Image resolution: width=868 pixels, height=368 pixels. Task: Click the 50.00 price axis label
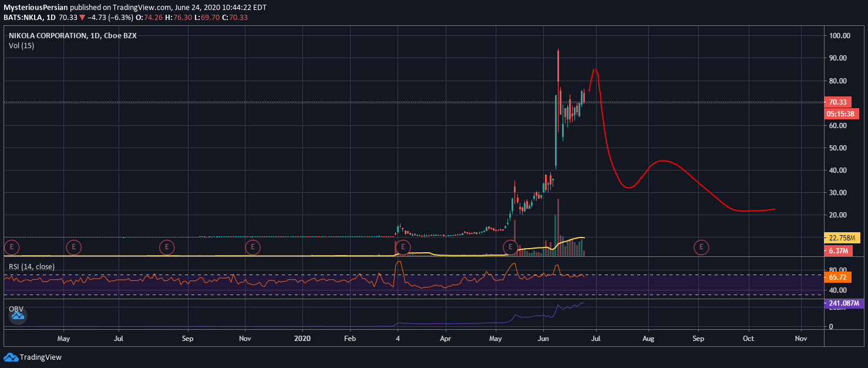tap(838, 148)
